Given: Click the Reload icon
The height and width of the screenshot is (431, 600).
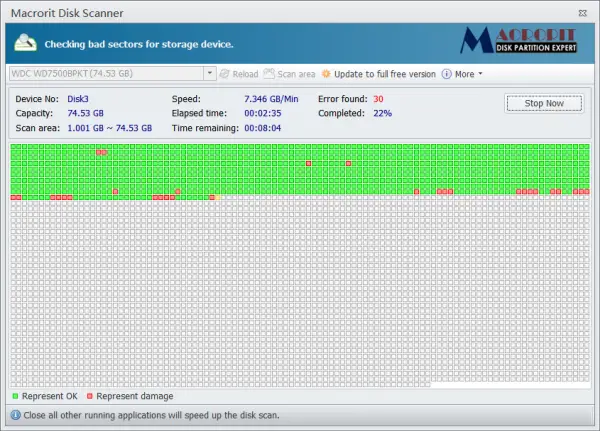Looking at the screenshot, I should 225,74.
